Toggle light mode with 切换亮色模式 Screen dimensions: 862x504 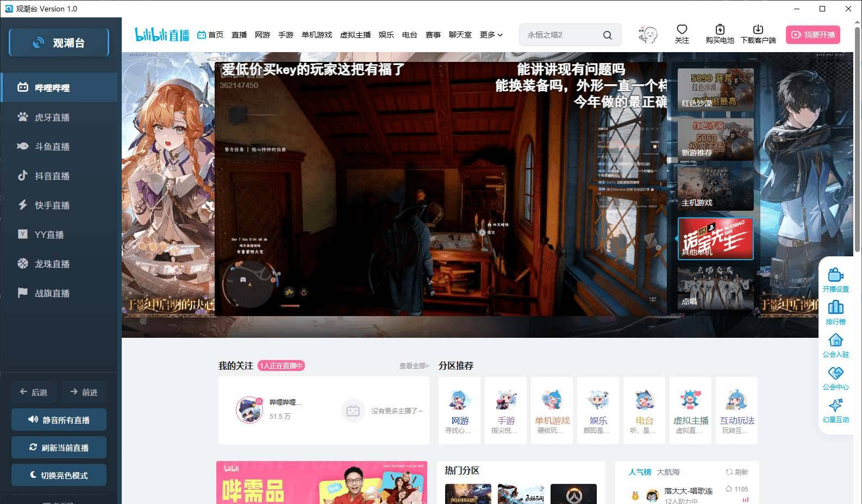[x=59, y=475]
